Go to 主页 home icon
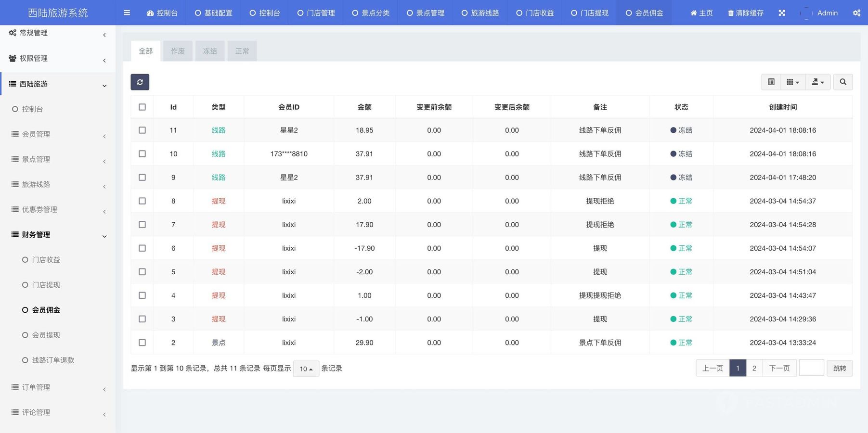Image resolution: width=868 pixels, height=433 pixels. coord(694,13)
